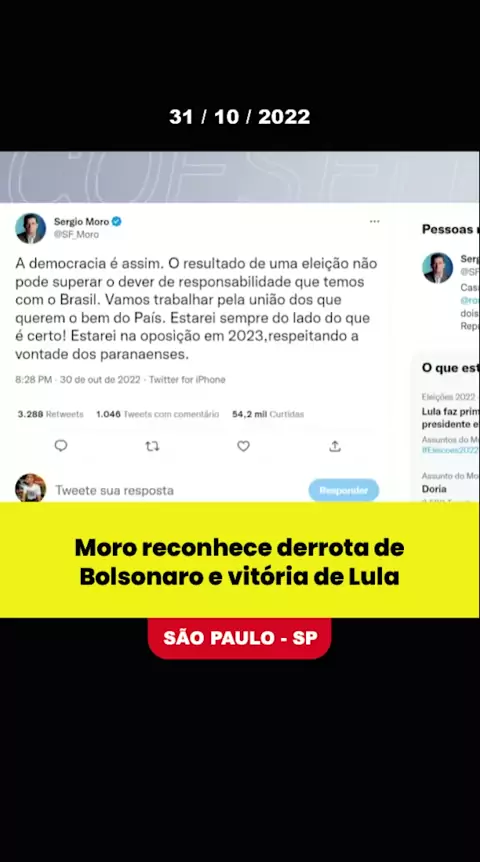Click the retweet arrows icon
This screenshot has height=862, width=480.
pyautogui.click(x=152, y=446)
